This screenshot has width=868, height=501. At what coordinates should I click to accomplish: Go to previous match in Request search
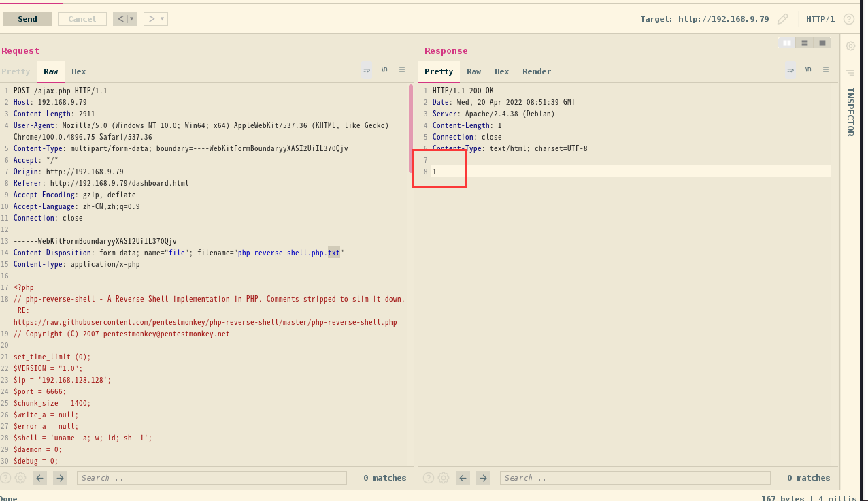pyautogui.click(x=40, y=478)
